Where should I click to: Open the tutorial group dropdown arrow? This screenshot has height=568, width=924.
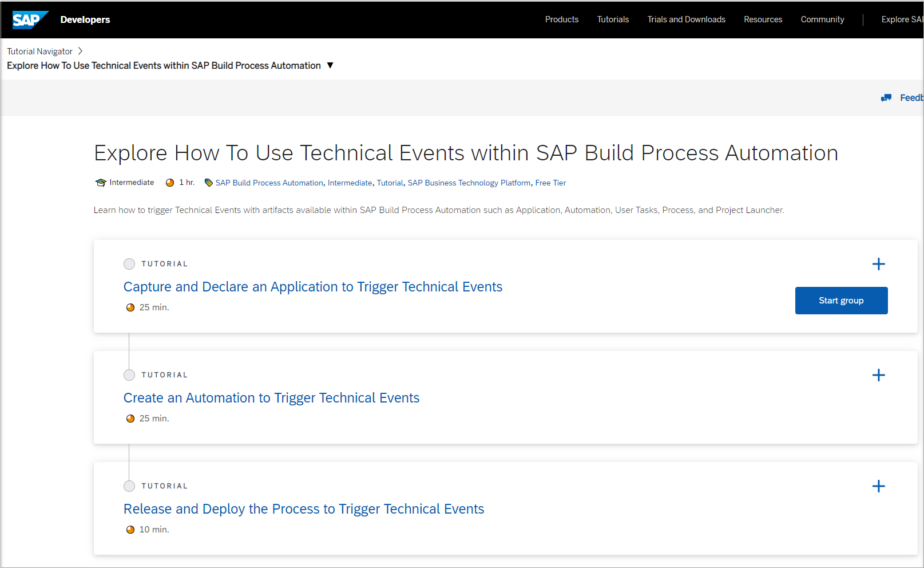330,65
